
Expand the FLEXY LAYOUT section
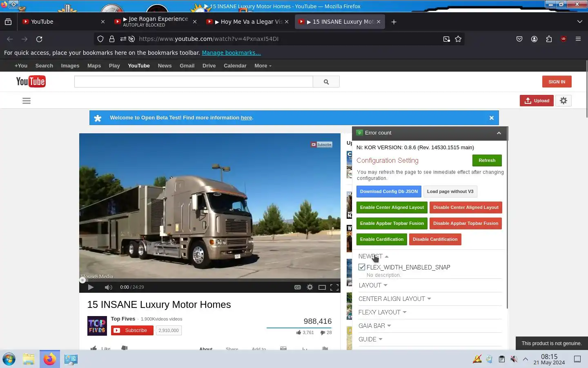[x=382, y=312]
